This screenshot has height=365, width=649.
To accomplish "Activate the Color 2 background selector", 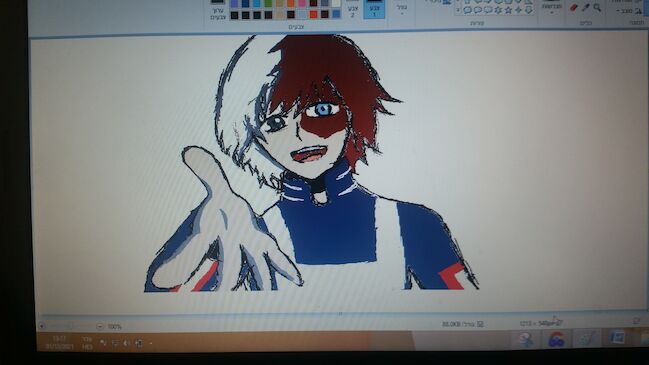I will click(353, 9).
